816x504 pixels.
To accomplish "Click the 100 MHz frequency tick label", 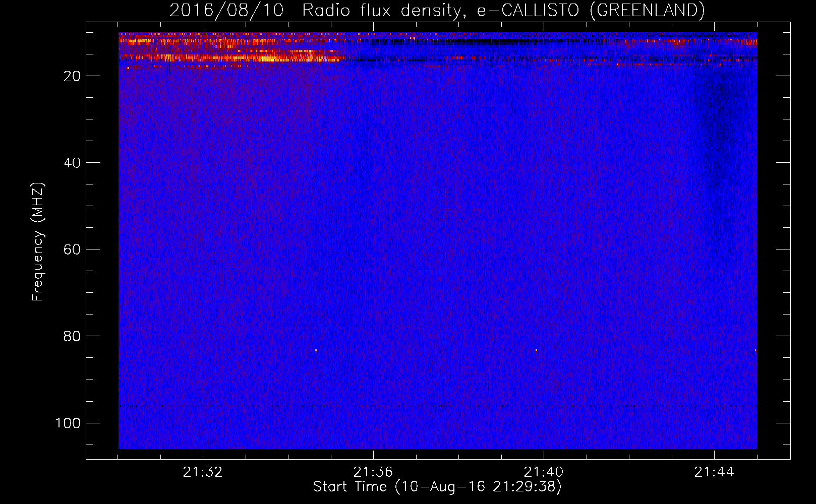I will click(68, 423).
